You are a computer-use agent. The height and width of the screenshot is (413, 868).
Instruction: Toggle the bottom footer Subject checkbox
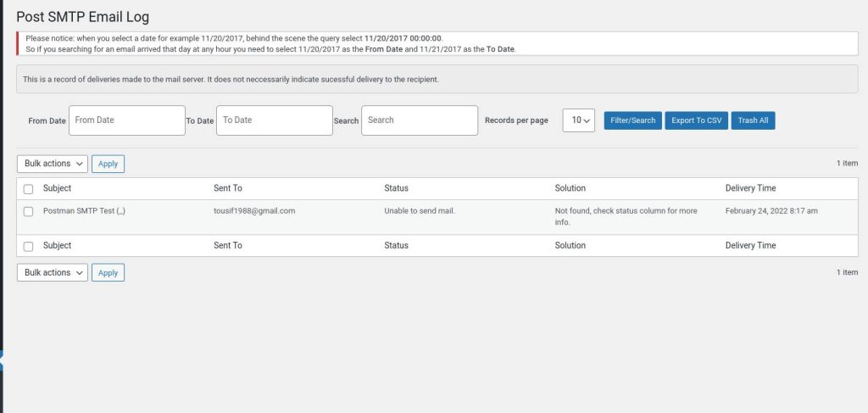(28, 247)
